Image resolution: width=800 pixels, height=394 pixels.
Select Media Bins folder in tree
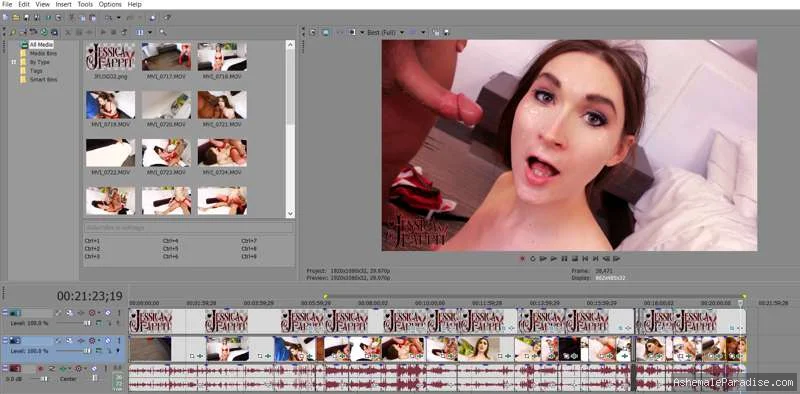43,53
